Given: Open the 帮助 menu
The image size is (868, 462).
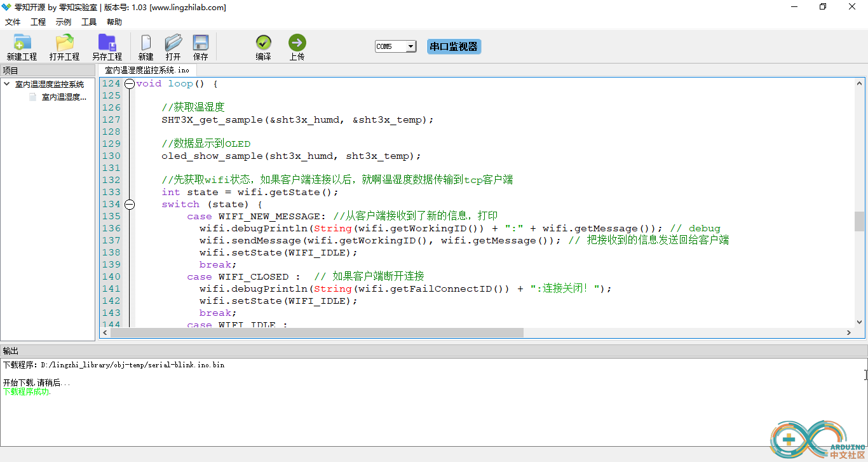Looking at the screenshot, I should [x=114, y=22].
